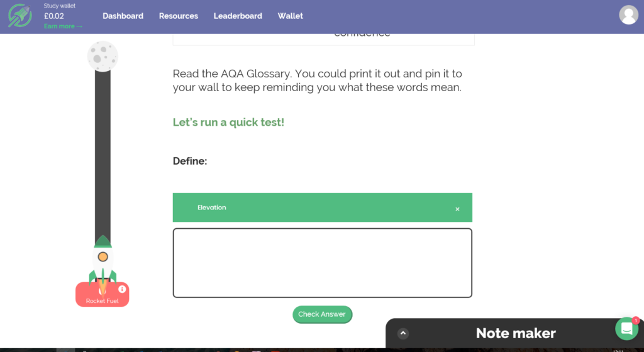Click the moon icon above progress bar
Viewport: 644px width, 352px height.
[103, 56]
